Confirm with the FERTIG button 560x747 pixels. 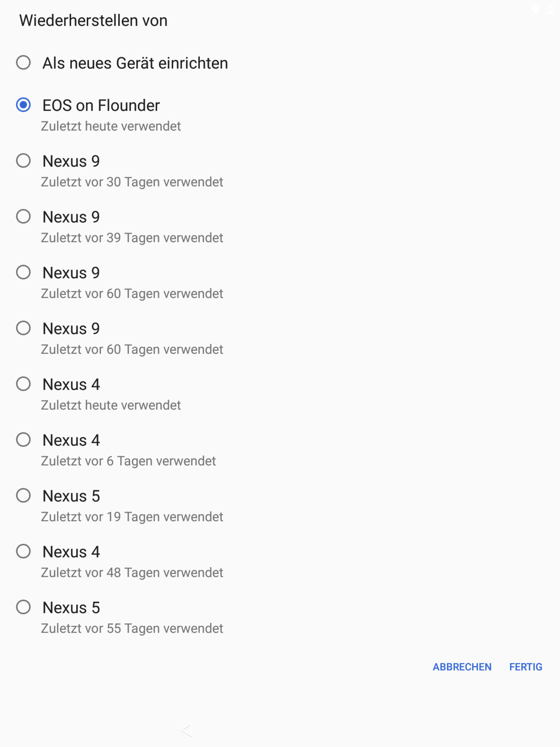click(x=525, y=667)
